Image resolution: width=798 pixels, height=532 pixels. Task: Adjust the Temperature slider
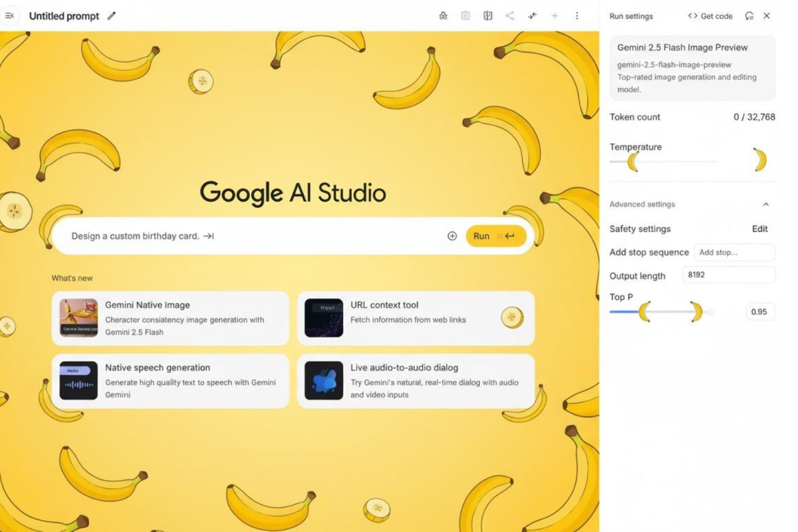pyautogui.click(x=663, y=161)
